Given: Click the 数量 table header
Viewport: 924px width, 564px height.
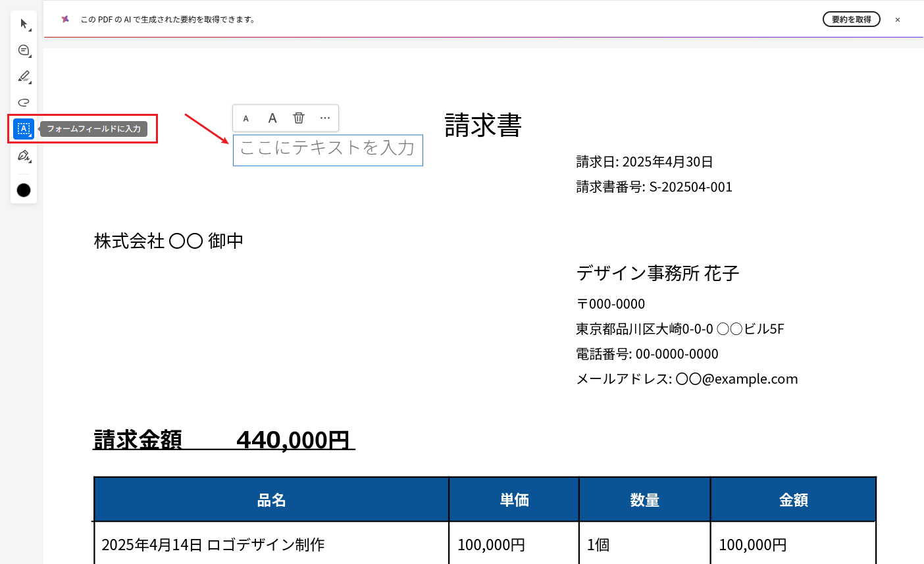Looking at the screenshot, I should pos(644,500).
